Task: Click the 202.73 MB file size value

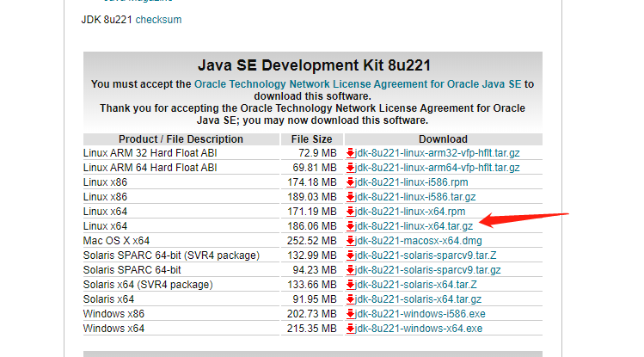Action: pyautogui.click(x=312, y=314)
